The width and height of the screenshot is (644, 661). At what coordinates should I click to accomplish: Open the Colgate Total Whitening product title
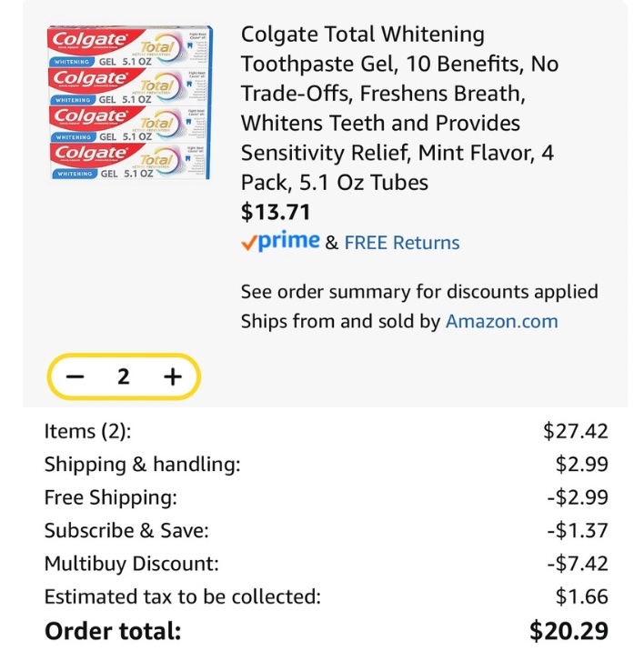tap(400, 108)
